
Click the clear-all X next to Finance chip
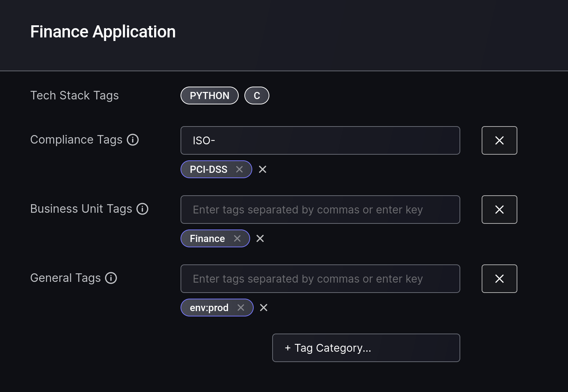260,238
